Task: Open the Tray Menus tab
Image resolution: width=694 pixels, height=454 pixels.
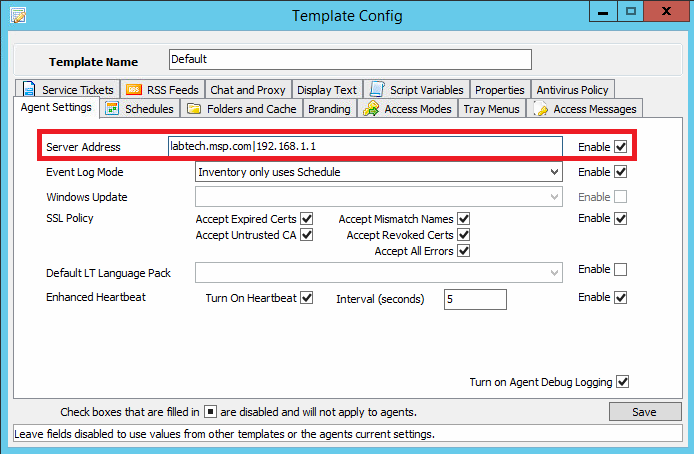Action: click(x=491, y=109)
